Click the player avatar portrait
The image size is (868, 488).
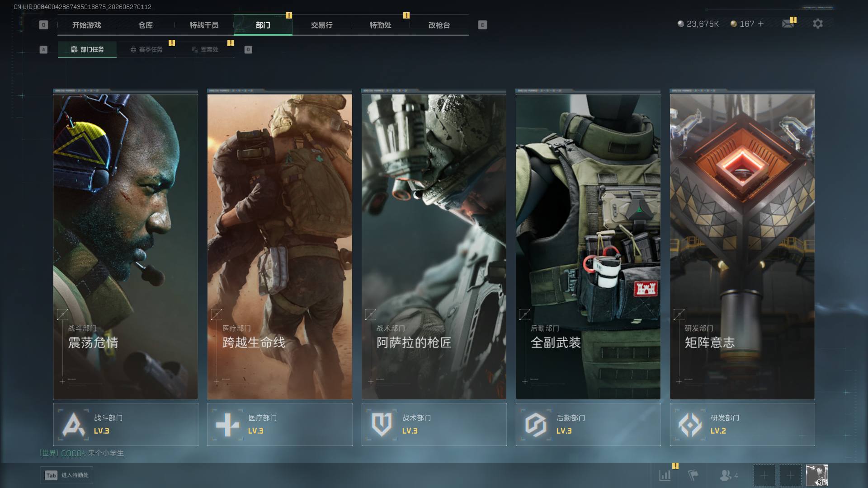(x=816, y=475)
